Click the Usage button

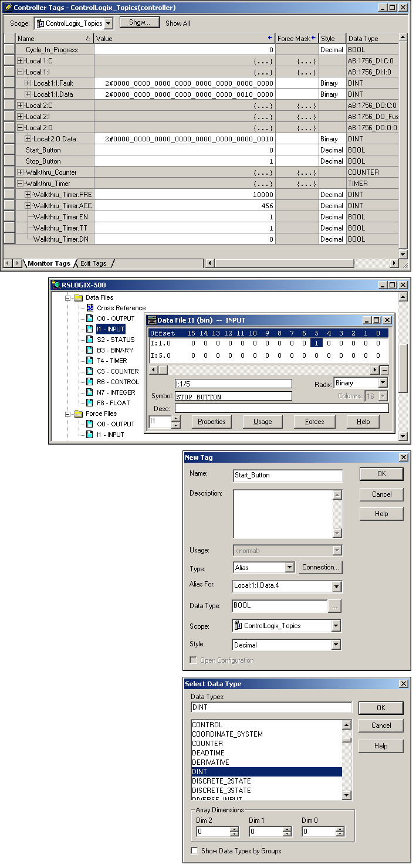[262, 422]
